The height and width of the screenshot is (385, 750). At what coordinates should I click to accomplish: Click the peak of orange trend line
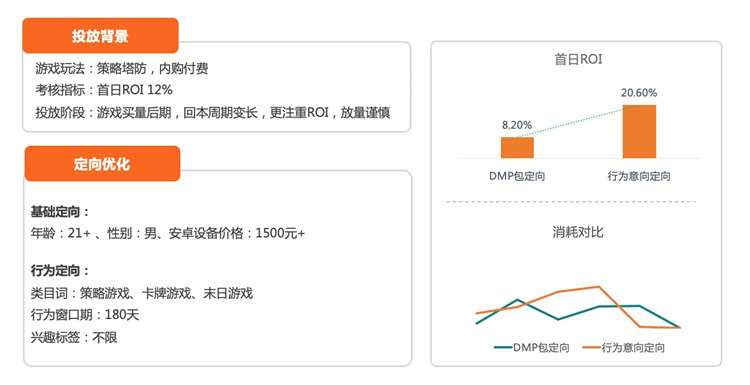pos(598,287)
